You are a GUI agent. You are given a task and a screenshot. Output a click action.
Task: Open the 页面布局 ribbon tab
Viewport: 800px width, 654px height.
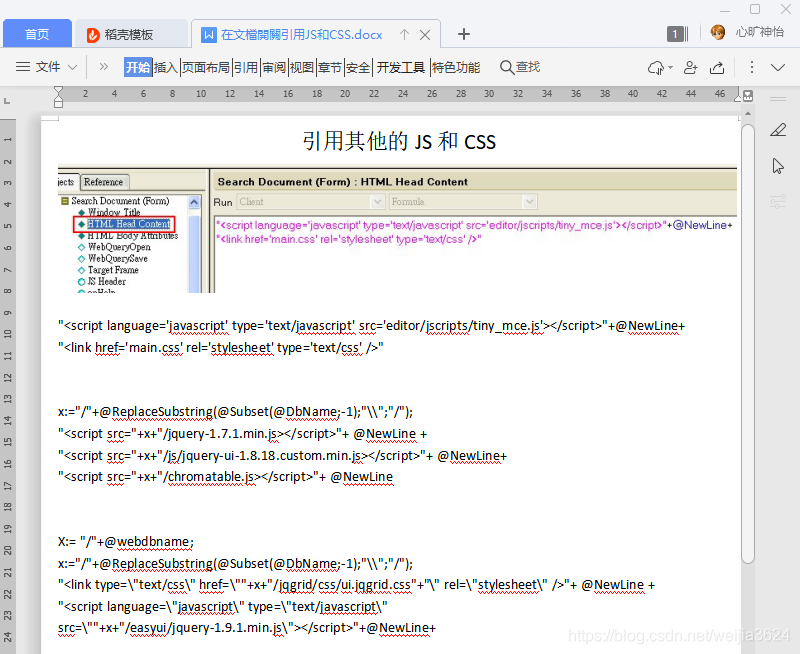(x=206, y=67)
